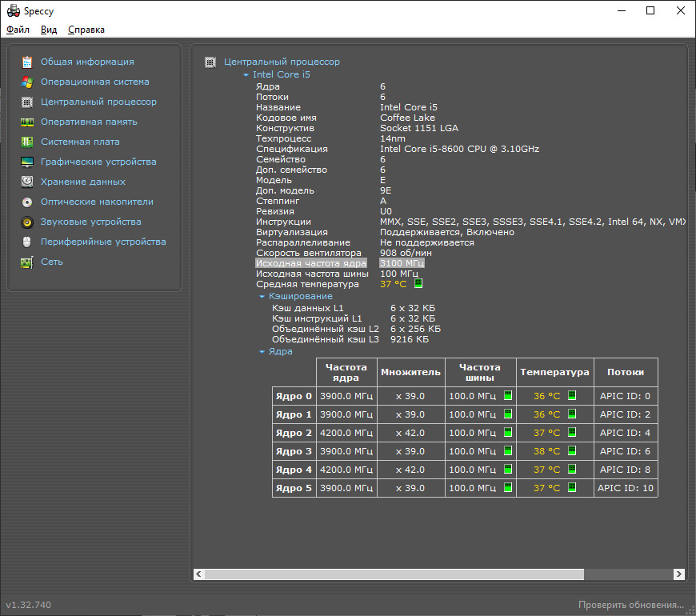696x616 pixels.
Task: Click the Периферийные устройства mouse icon
Action: coord(27,242)
